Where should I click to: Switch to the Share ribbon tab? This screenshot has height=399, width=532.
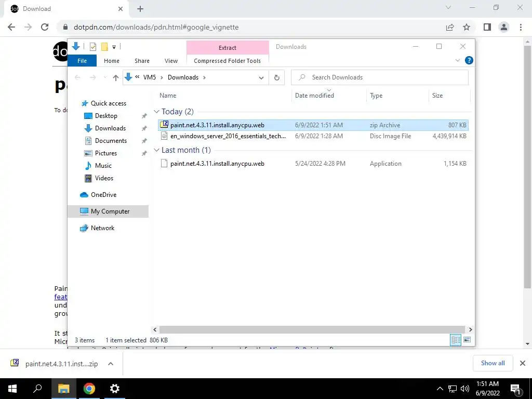coord(142,61)
